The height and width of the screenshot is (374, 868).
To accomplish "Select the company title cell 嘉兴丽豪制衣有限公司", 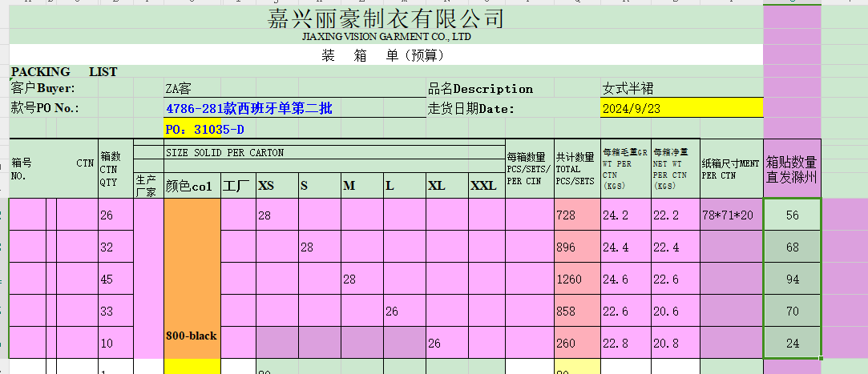I will (x=386, y=18).
